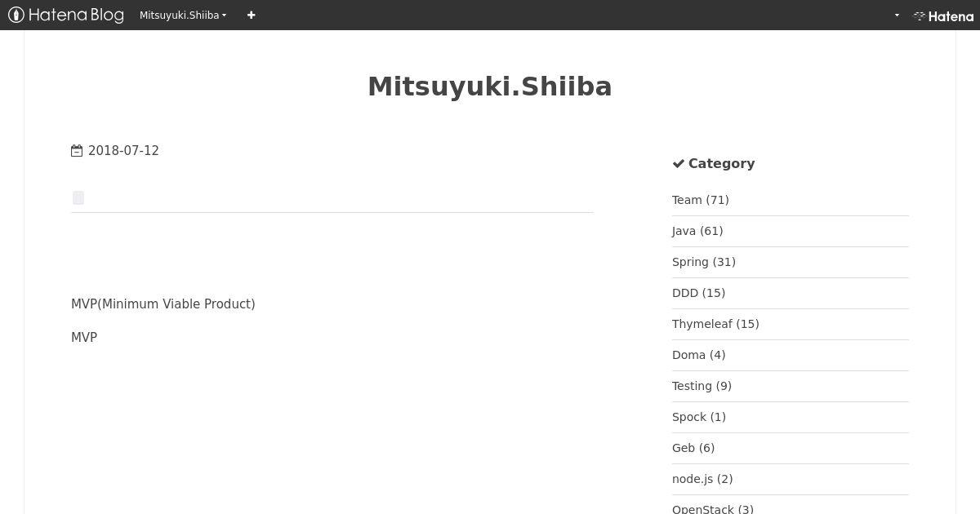The image size is (980, 514).
Task: Select the Thymeleaf (15) category
Action: (x=715, y=324)
